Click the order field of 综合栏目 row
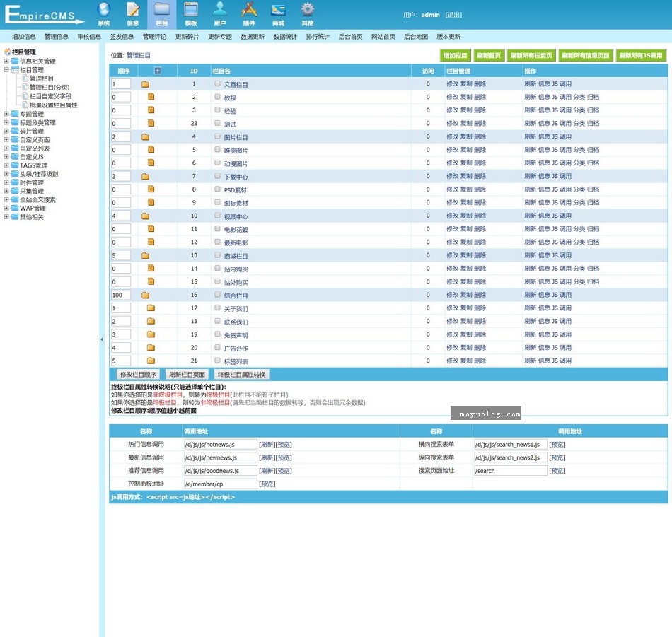The image size is (672, 637). 121,295
